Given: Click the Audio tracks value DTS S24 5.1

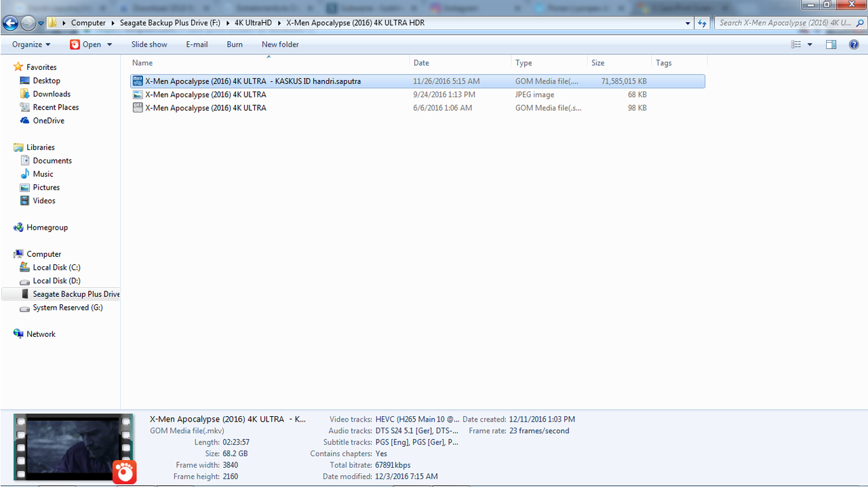Looking at the screenshot, I should click(417, 431).
